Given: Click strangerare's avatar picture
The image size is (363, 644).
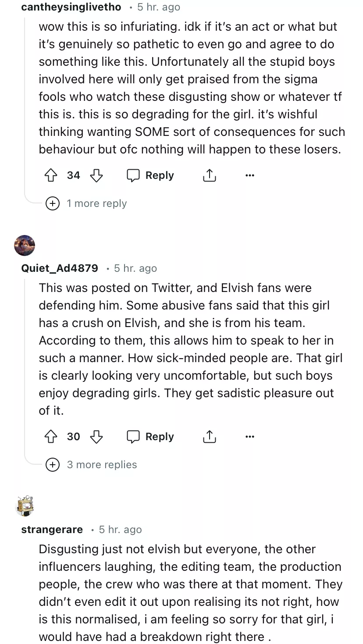Looking at the screenshot, I should tap(25, 506).
